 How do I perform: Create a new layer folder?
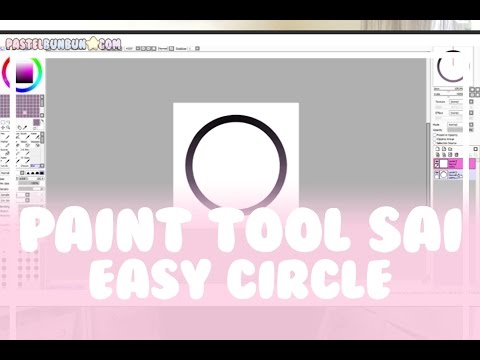coord(450,149)
